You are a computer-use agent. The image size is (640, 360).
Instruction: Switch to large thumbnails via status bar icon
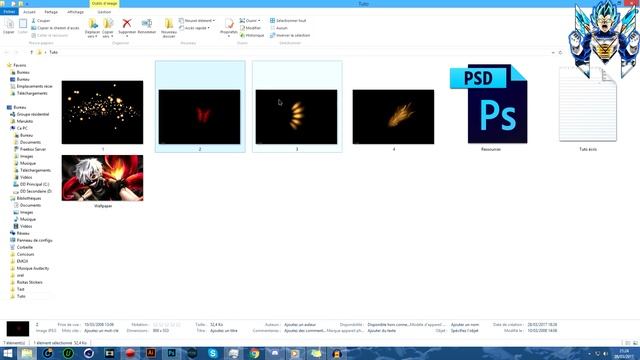click(x=635, y=343)
